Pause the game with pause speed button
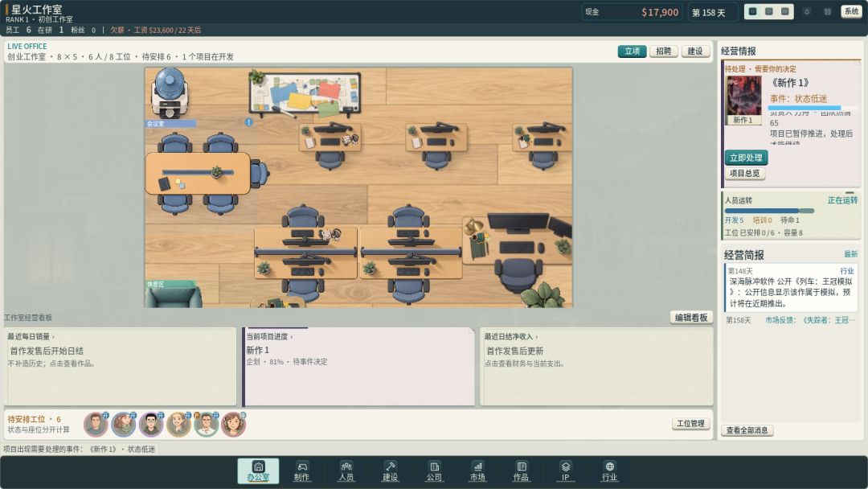Image resolution: width=868 pixels, height=489 pixels. (753, 11)
